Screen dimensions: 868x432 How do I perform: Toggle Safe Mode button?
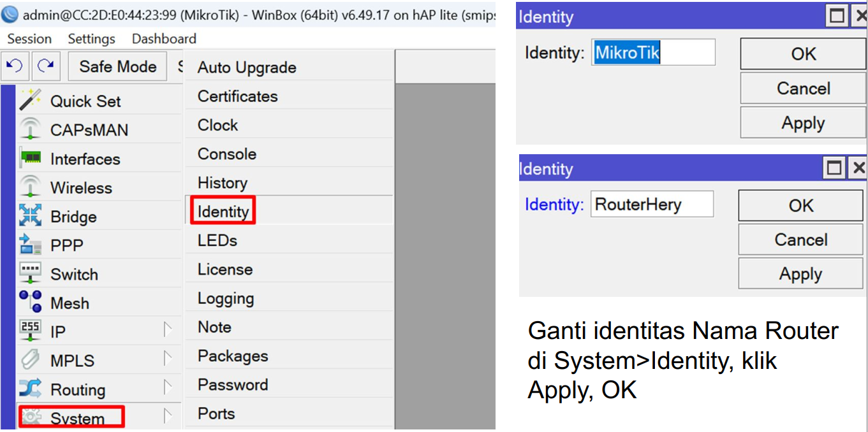(118, 66)
